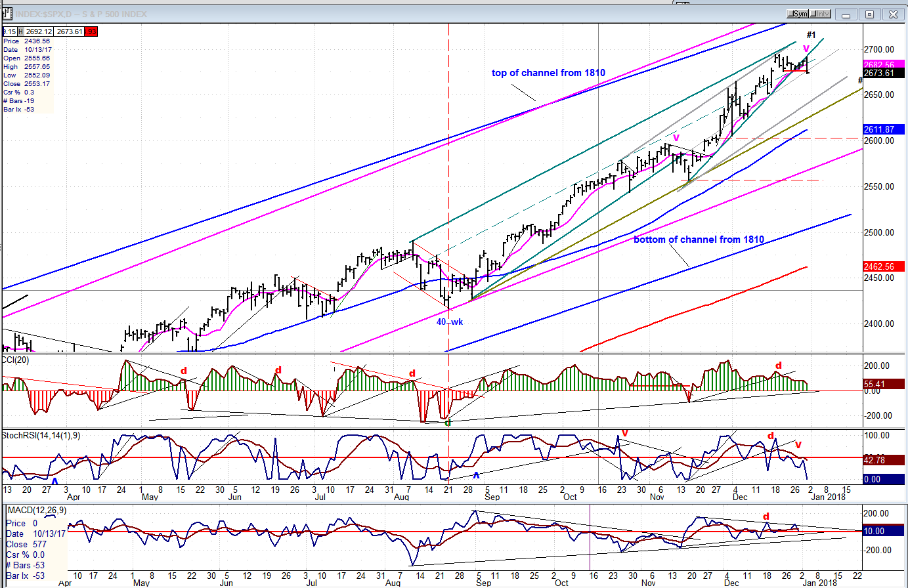Click the red change box in quote header
Image resolution: width=908 pixels, height=588 pixels.
[x=91, y=31]
